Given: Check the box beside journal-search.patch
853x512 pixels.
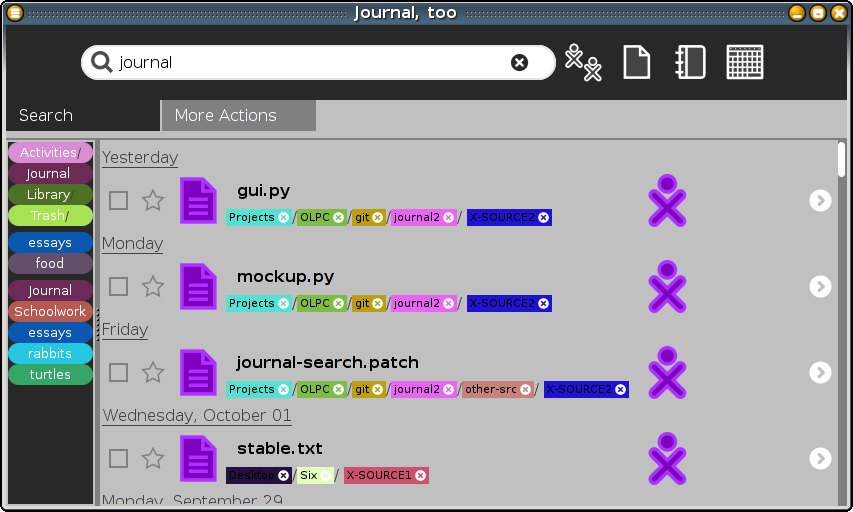Looking at the screenshot, I should click(119, 372).
